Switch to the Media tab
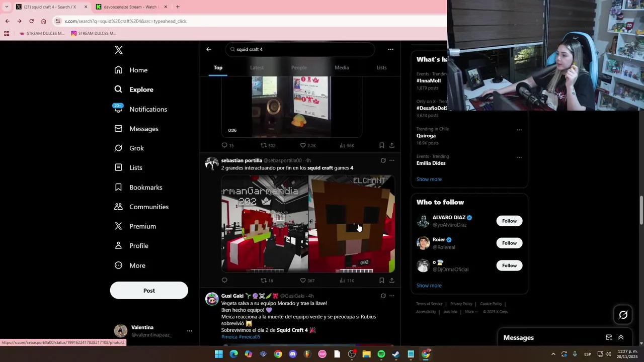 point(342,67)
